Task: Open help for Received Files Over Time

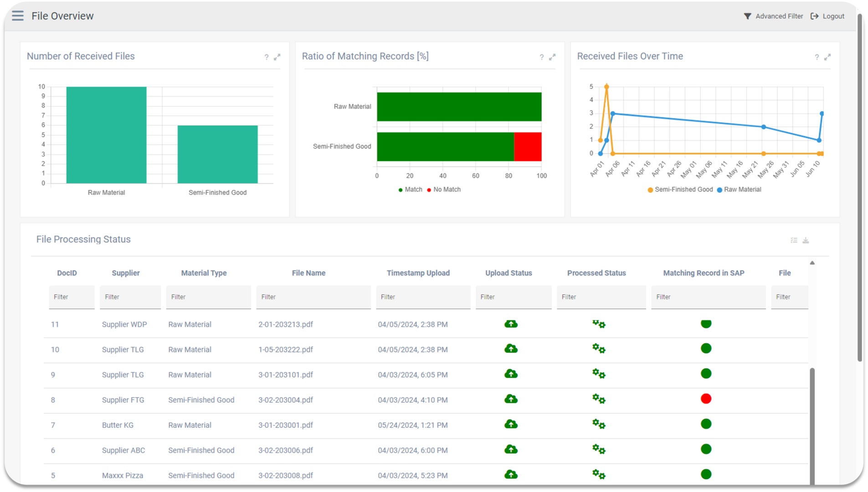Action: click(817, 57)
